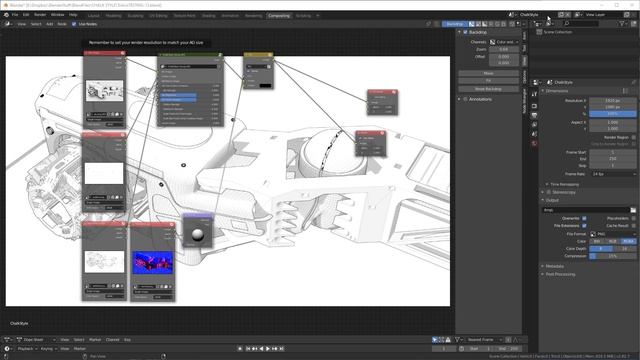640x360 pixels.
Task: Open the View Layer properties tab icon
Action: [x=534, y=124]
